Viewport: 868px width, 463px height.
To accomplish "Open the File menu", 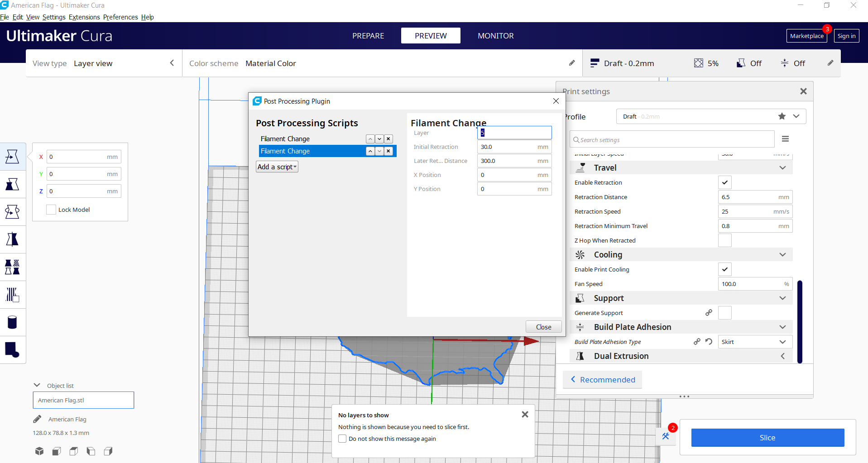I will click(5, 17).
